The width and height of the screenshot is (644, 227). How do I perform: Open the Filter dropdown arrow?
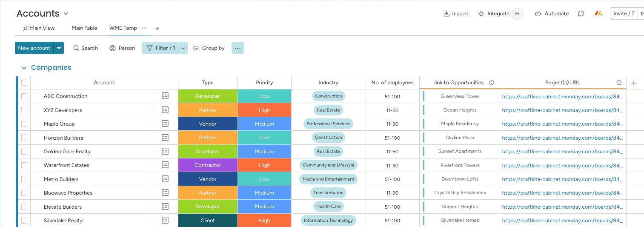(183, 48)
